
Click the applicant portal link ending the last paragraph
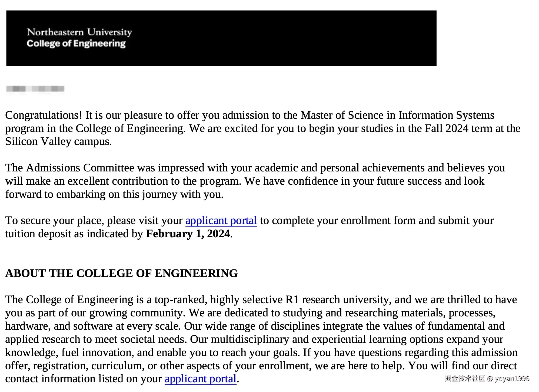(x=200, y=379)
